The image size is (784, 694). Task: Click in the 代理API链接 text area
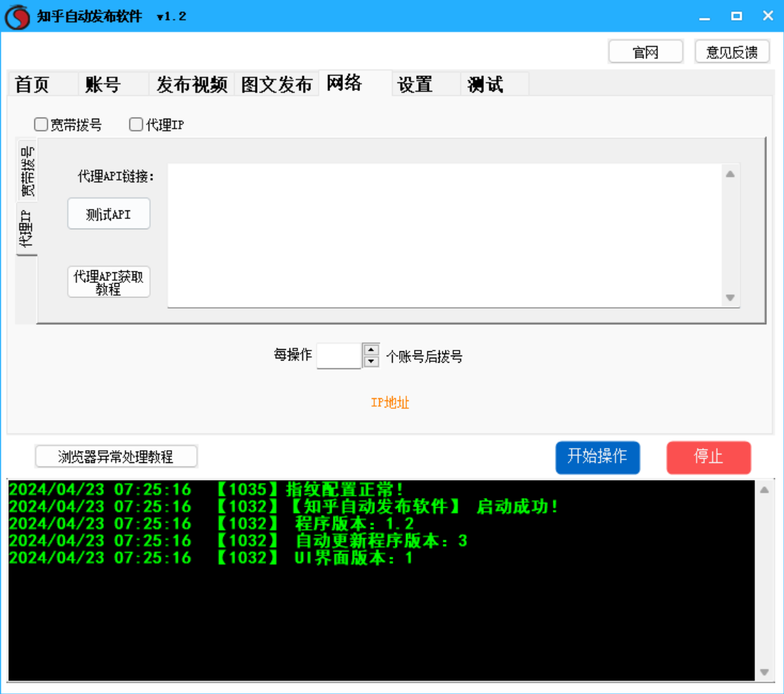[445, 235]
